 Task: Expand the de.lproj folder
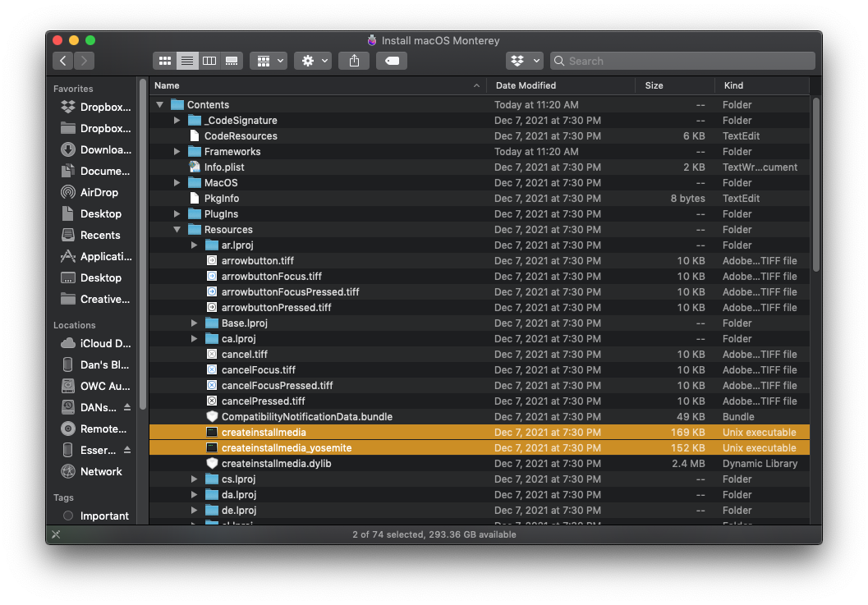[195, 510]
